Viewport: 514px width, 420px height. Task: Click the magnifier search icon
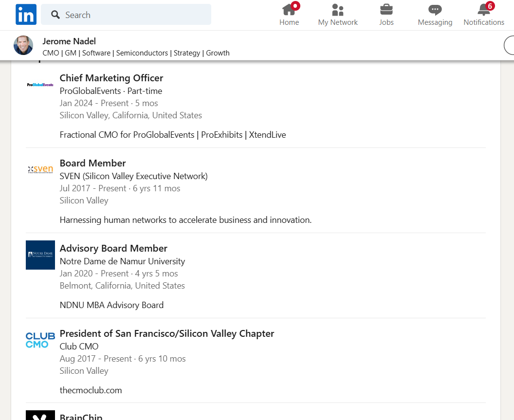pyautogui.click(x=55, y=15)
